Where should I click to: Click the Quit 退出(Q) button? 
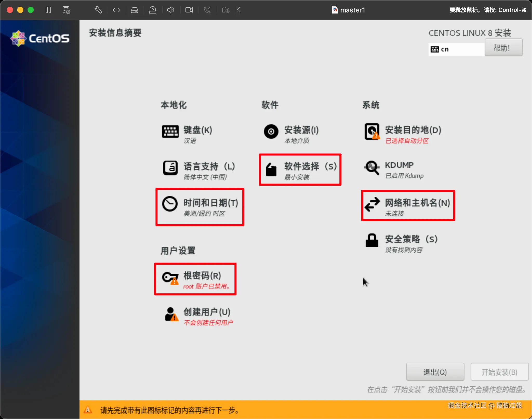[435, 372]
